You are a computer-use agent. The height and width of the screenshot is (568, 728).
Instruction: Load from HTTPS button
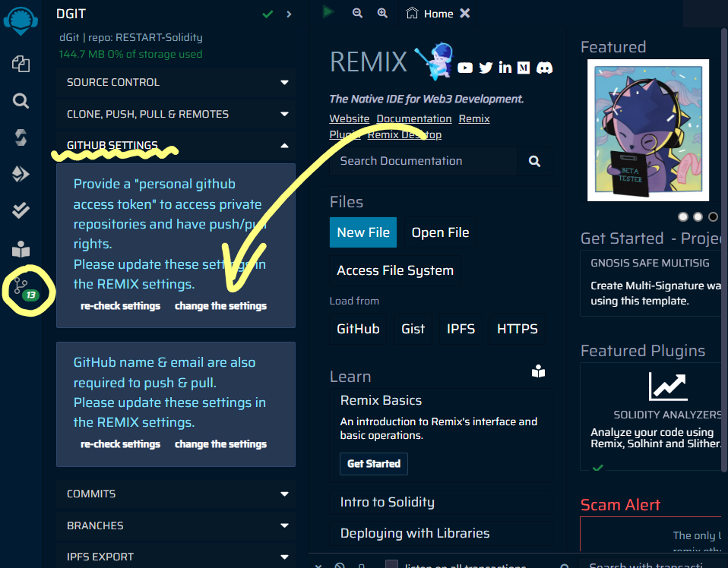point(518,329)
